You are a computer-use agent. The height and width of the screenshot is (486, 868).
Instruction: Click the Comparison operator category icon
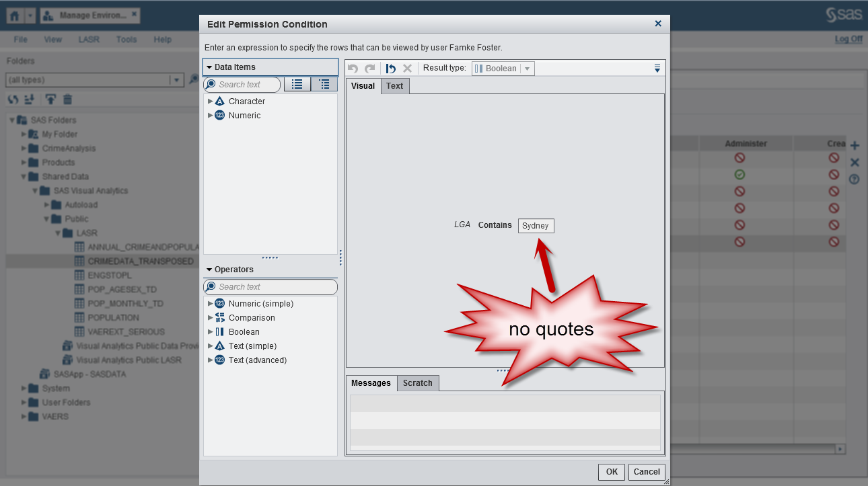219,317
